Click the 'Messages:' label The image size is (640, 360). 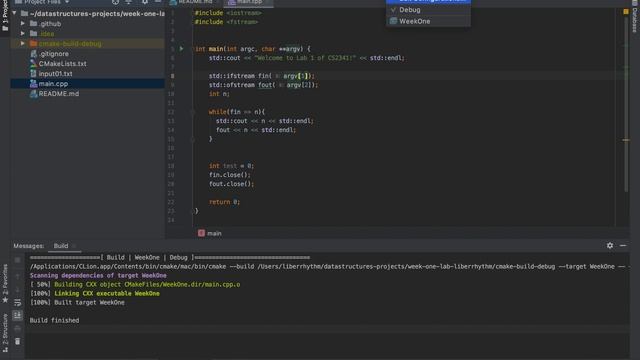pos(29,246)
